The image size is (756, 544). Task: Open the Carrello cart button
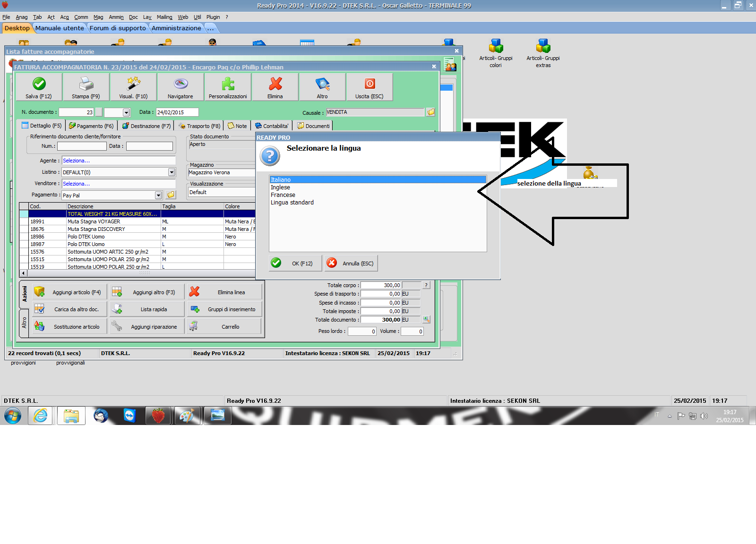coord(224,326)
